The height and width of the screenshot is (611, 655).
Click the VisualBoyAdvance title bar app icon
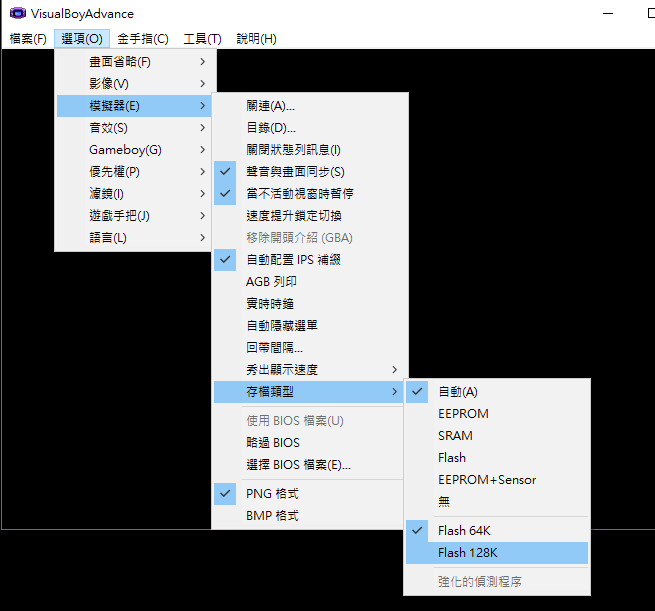[x=18, y=13]
